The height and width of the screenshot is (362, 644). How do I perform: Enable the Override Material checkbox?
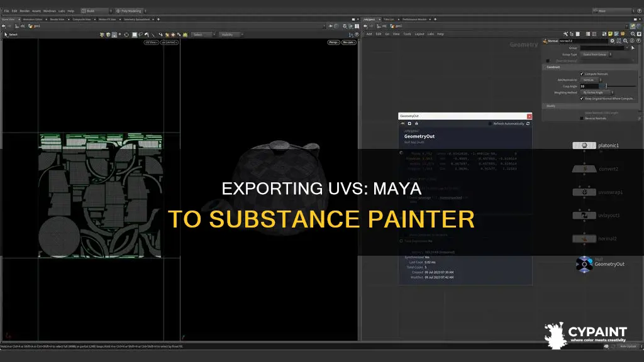click(548, 61)
